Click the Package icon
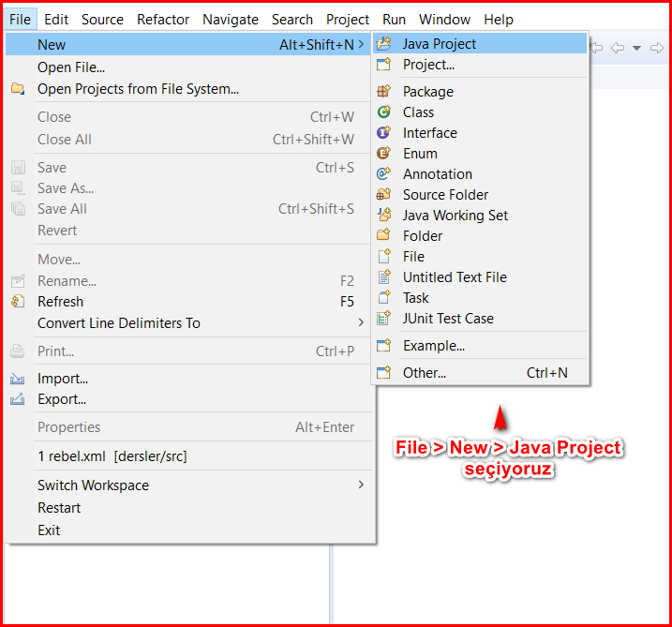Screen dimensions: 672x627 [x=383, y=91]
